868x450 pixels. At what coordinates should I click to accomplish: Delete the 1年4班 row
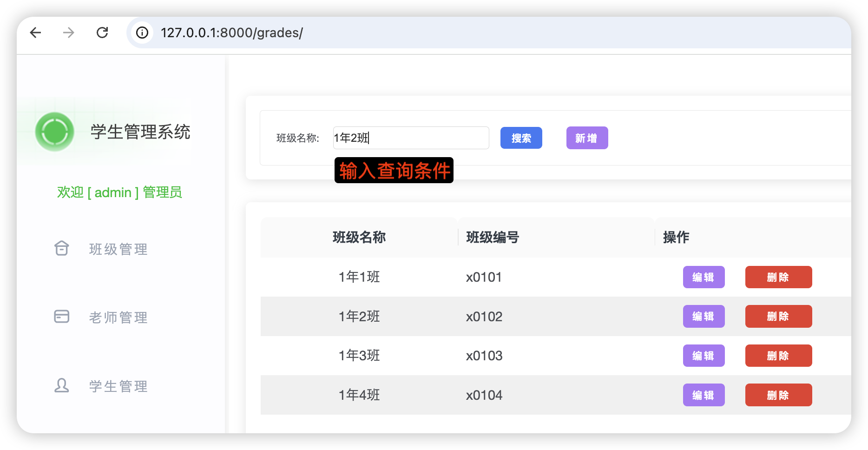(778, 395)
